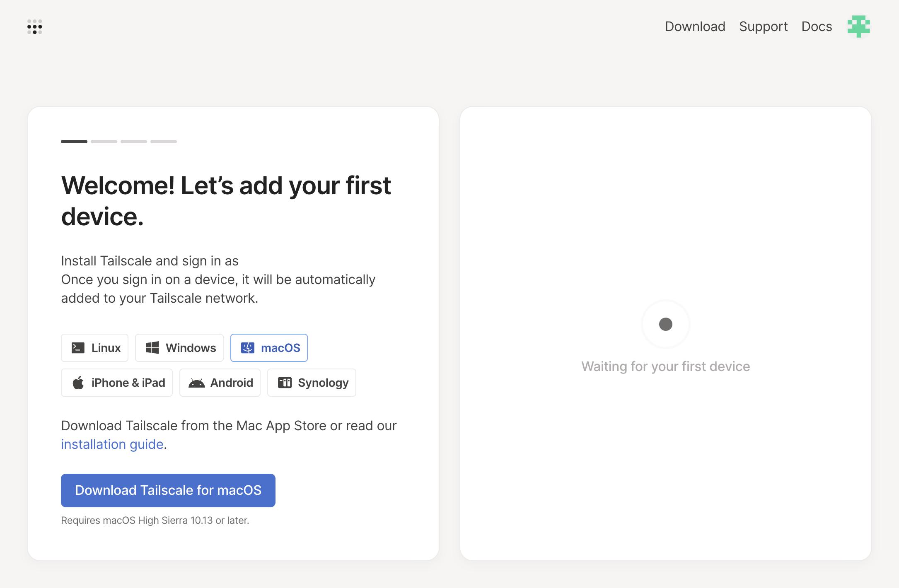Open Docs from the top navigation
This screenshot has width=899, height=588.
[x=816, y=27]
